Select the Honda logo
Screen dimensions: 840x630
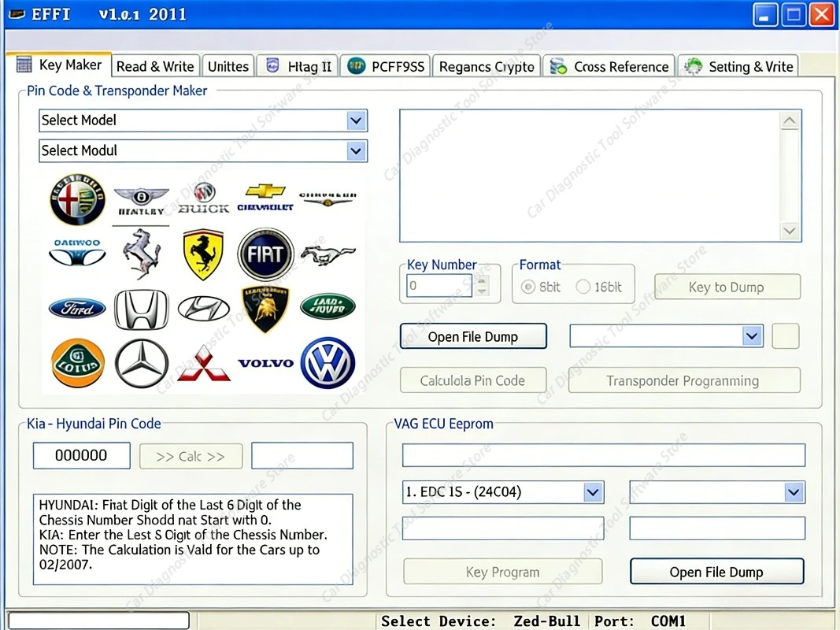pos(142,309)
